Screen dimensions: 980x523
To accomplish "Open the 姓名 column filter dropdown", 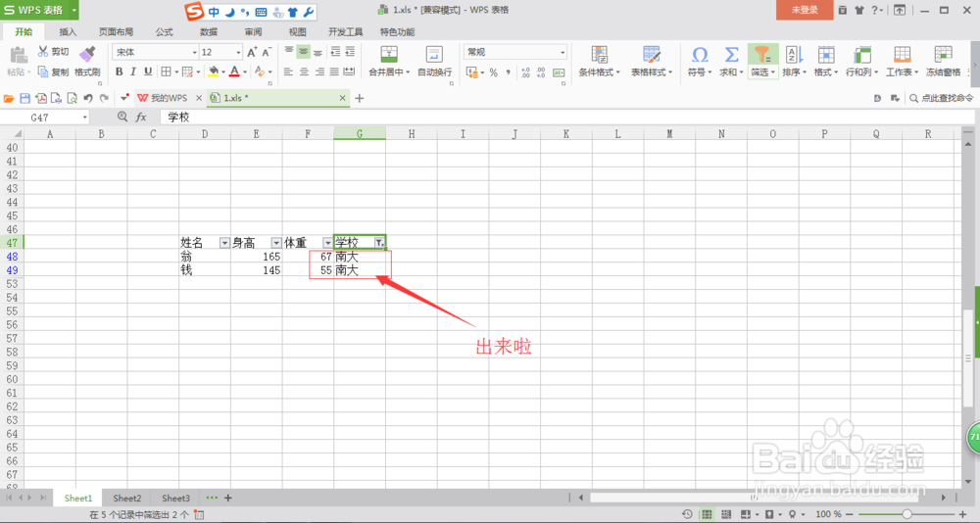I will tap(224, 243).
